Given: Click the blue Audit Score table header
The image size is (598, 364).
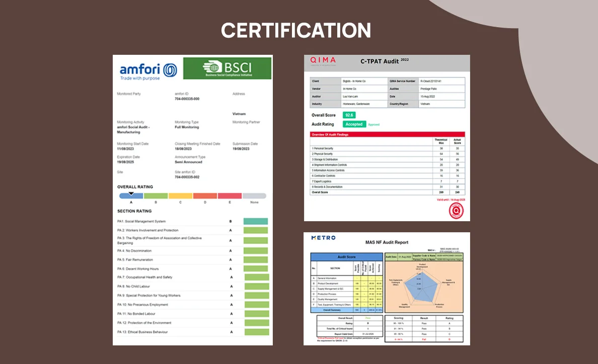Looking at the screenshot, I should coord(346,257).
